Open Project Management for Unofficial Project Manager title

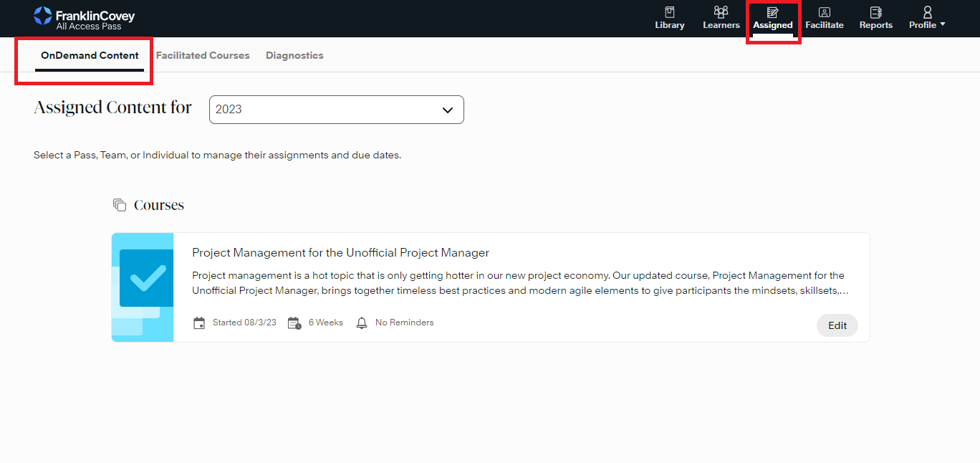coord(340,252)
